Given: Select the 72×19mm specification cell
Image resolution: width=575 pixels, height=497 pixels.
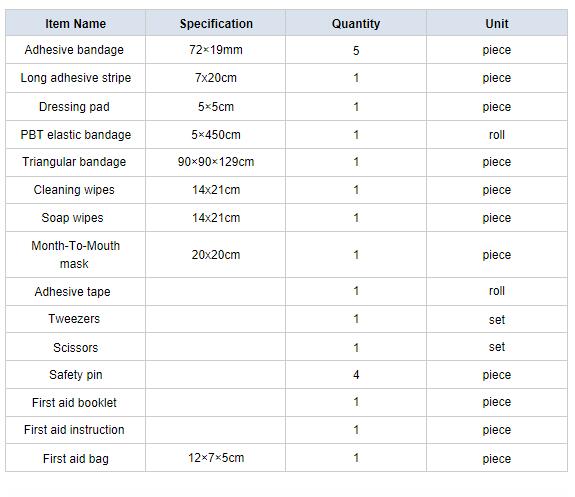Looking at the screenshot, I should [x=216, y=50].
